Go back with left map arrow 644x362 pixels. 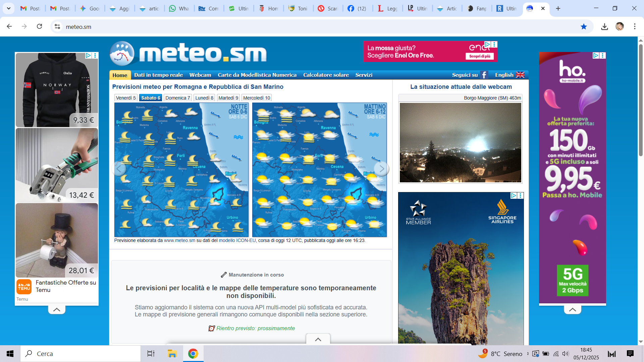(119, 169)
